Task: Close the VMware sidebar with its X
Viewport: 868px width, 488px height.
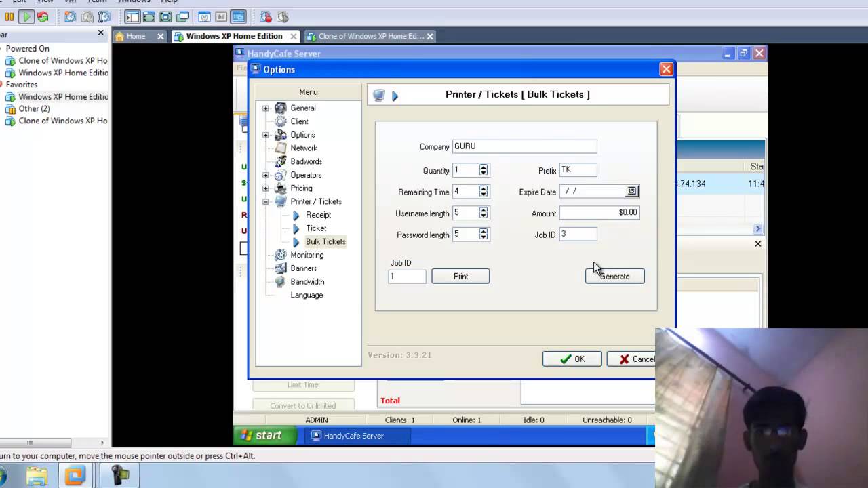Action: point(101,33)
